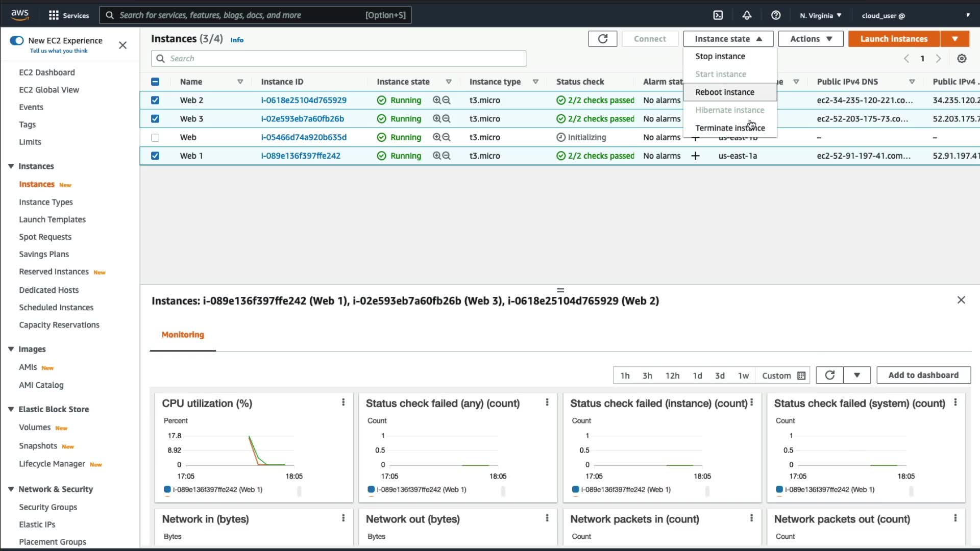Collapse the Elastic Block Store section
Image resolution: width=980 pixels, height=551 pixels.
11,409
